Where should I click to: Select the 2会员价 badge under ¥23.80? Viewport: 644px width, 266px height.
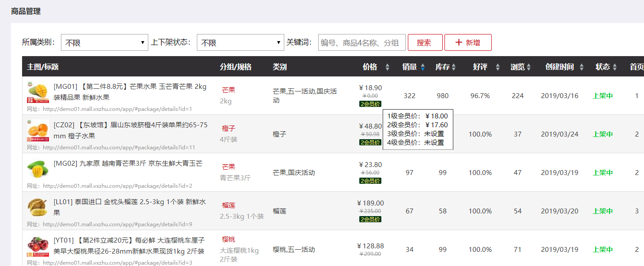[370, 181]
